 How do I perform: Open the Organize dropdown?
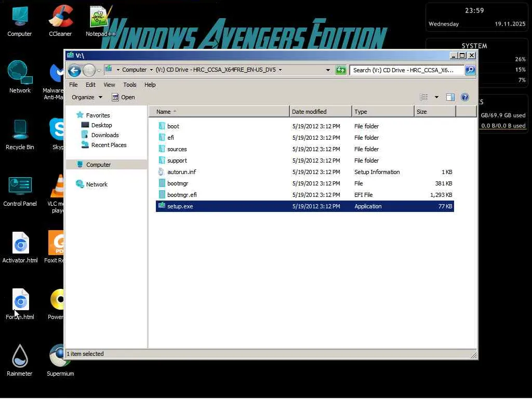pyautogui.click(x=87, y=97)
